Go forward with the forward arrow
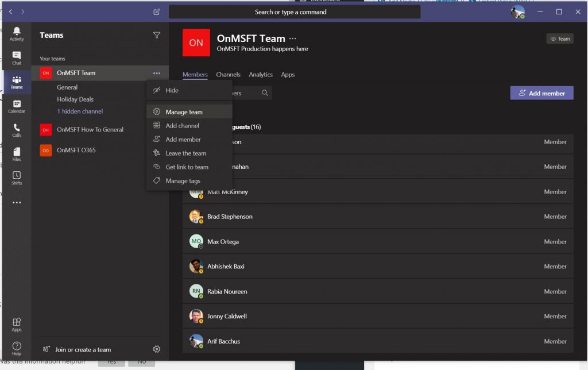 (23, 12)
